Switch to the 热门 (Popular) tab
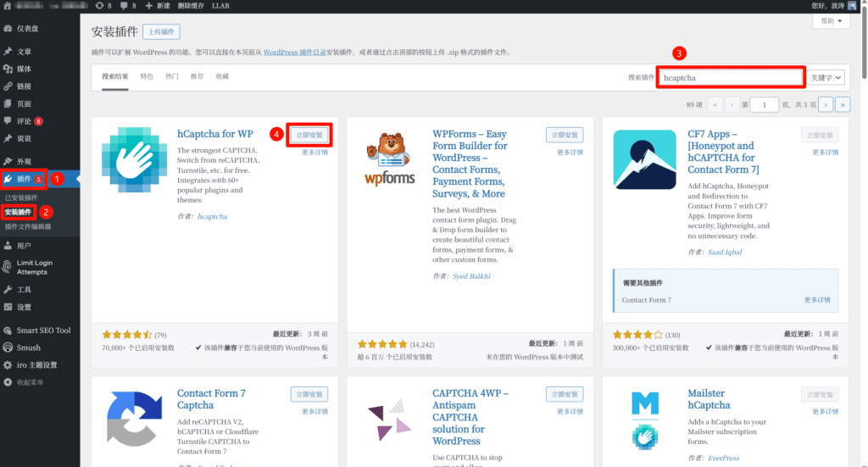 click(x=172, y=76)
